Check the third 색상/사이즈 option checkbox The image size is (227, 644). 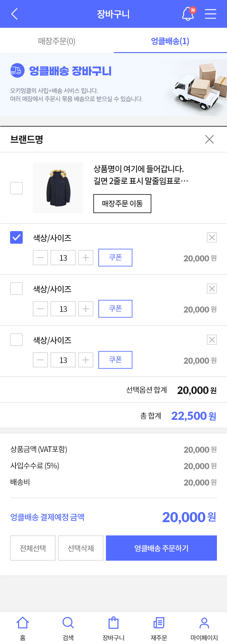click(16, 340)
